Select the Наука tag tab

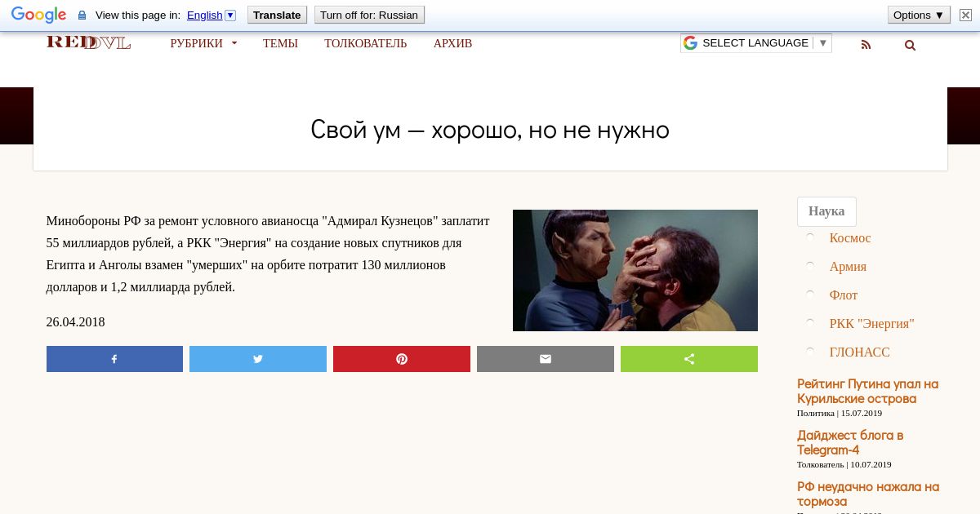tap(826, 211)
